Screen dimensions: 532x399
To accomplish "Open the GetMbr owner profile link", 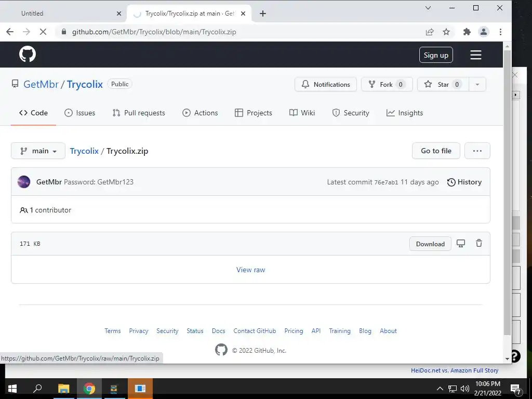I will 41,84.
